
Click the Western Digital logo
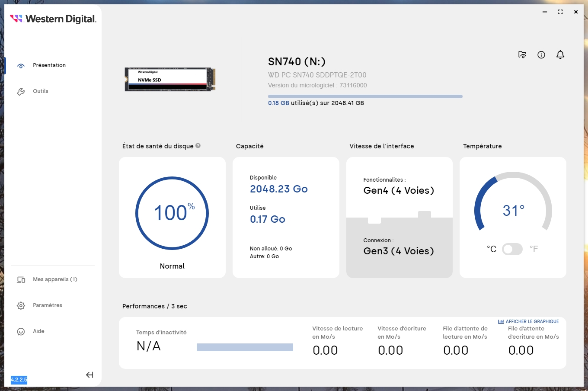tap(53, 19)
